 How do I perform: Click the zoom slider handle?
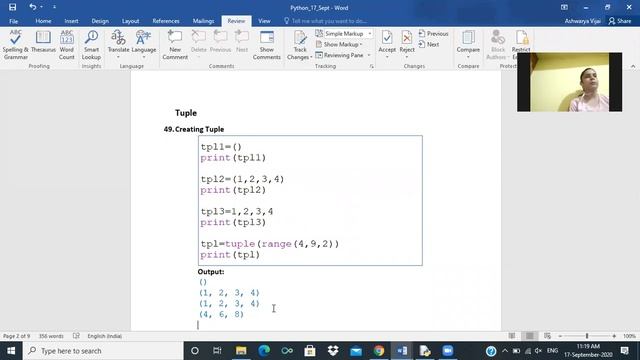pyautogui.click(x=587, y=336)
